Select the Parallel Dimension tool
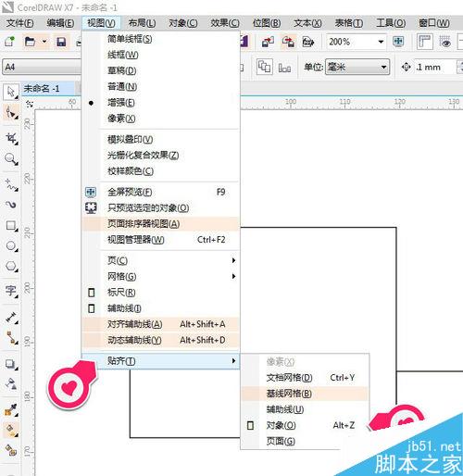 pos(11,317)
